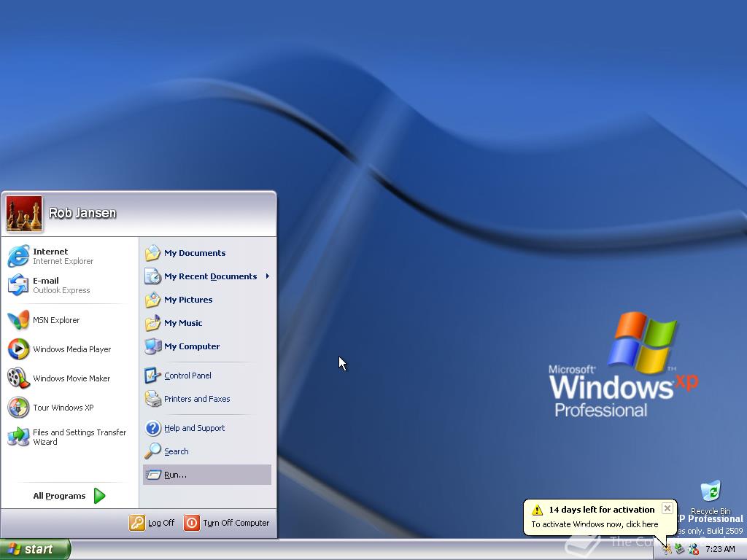Viewport: 747px width, 560px height.
Task: Click the My Pictures text label
Action: (188, 300)
